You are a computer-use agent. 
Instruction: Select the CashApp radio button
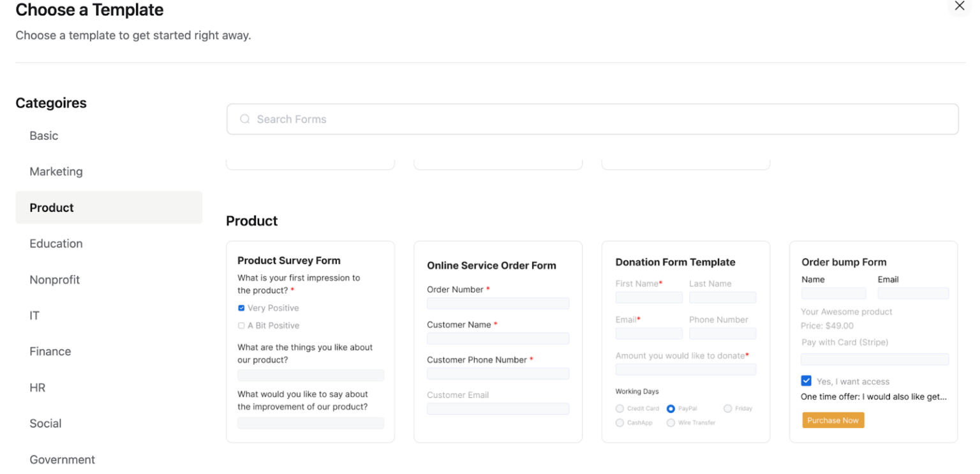[620, 422]
